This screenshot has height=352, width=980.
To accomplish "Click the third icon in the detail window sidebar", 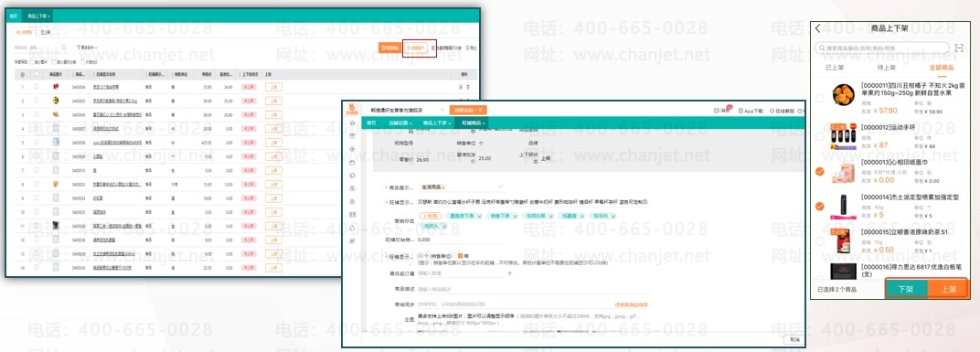I will (x=353, y=149).
